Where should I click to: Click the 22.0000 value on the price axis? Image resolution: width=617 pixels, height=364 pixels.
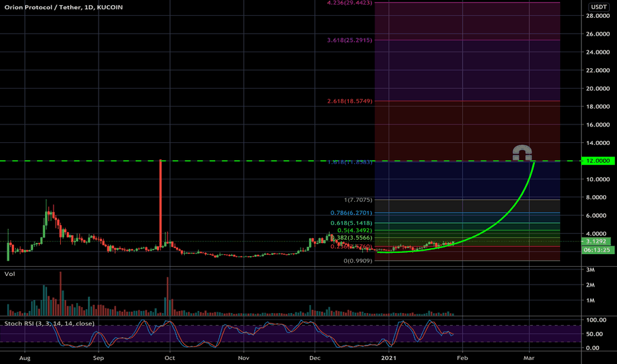coord(598,70)
